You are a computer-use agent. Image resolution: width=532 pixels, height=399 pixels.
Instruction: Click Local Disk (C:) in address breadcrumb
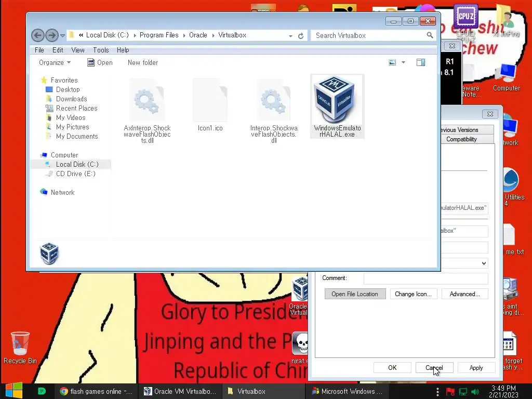[107, 35]
